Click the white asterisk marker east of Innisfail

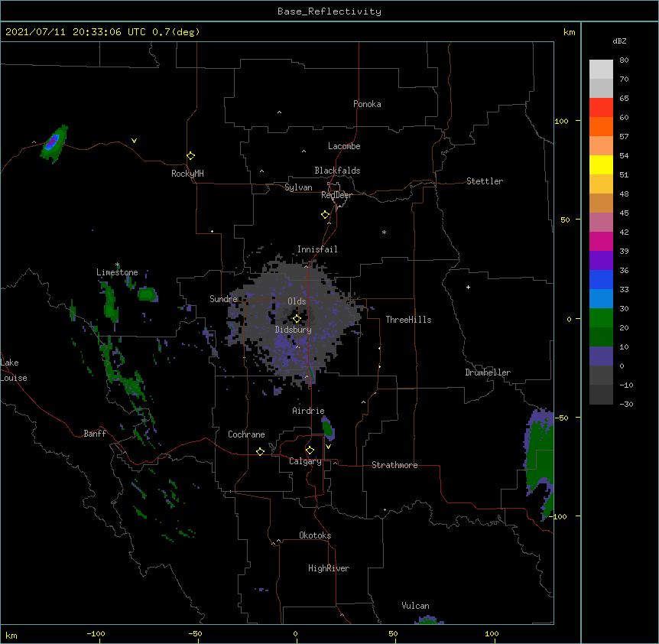tap(384, 232)
